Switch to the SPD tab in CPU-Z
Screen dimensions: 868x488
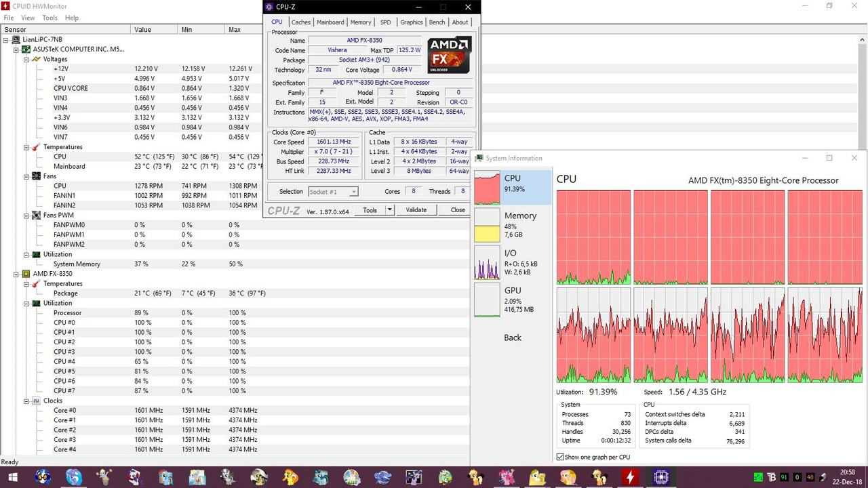(x=385, y=22)
